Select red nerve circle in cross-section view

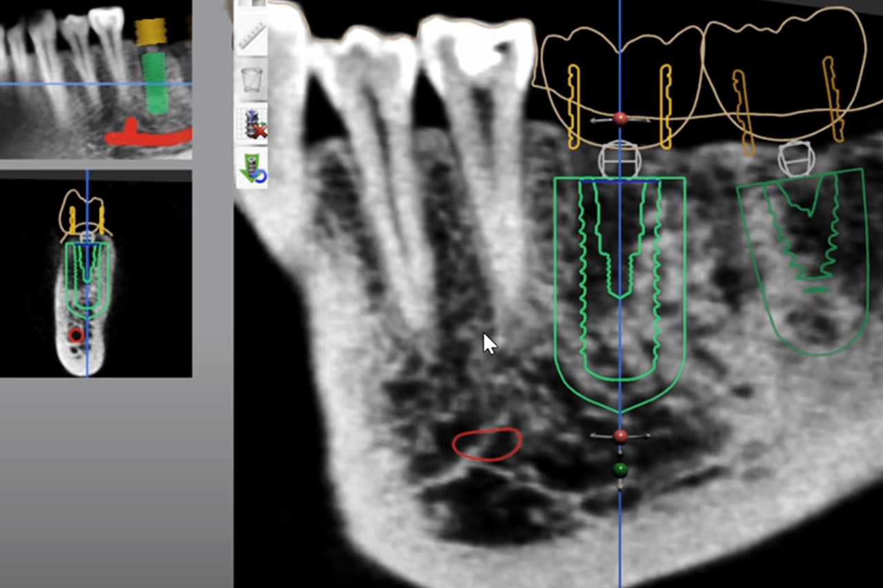[x=76, y=335]
